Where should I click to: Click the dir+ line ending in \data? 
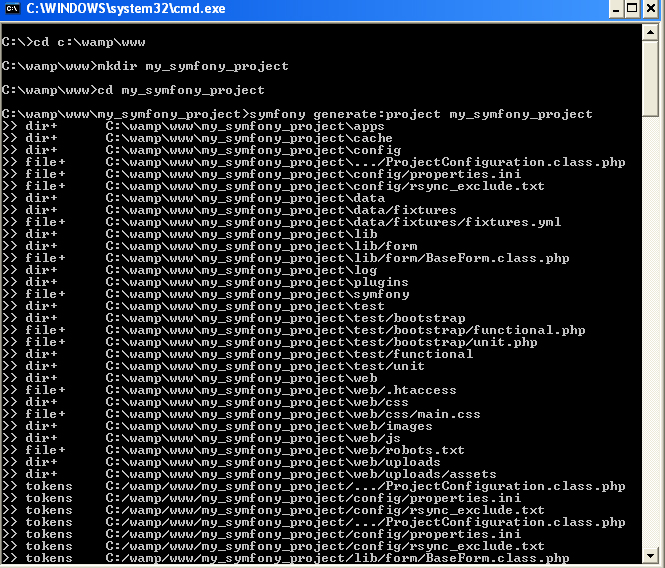tap(193, 198)
